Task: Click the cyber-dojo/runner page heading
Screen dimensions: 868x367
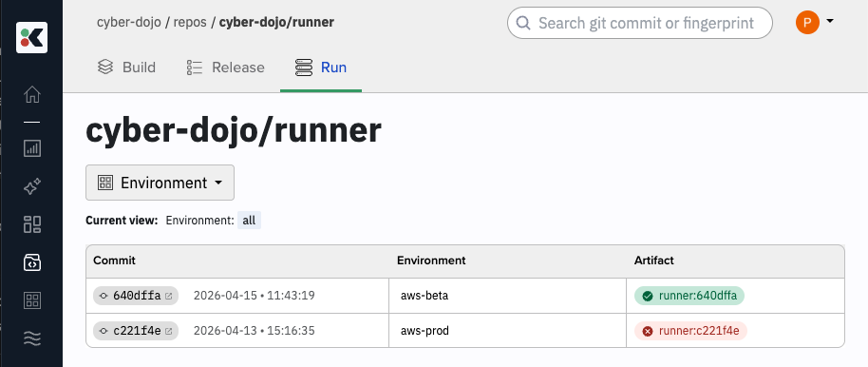Action: tap(234, 131)
